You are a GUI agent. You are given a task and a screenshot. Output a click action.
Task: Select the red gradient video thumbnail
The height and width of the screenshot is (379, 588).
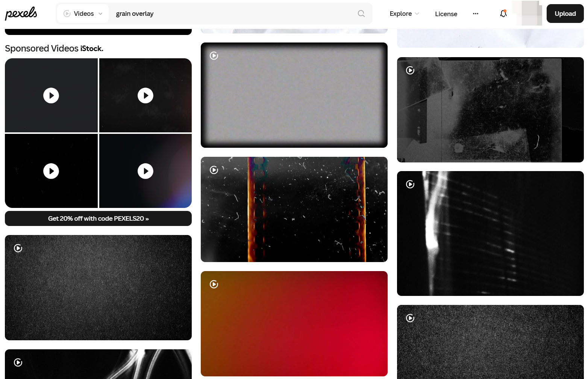294,323
